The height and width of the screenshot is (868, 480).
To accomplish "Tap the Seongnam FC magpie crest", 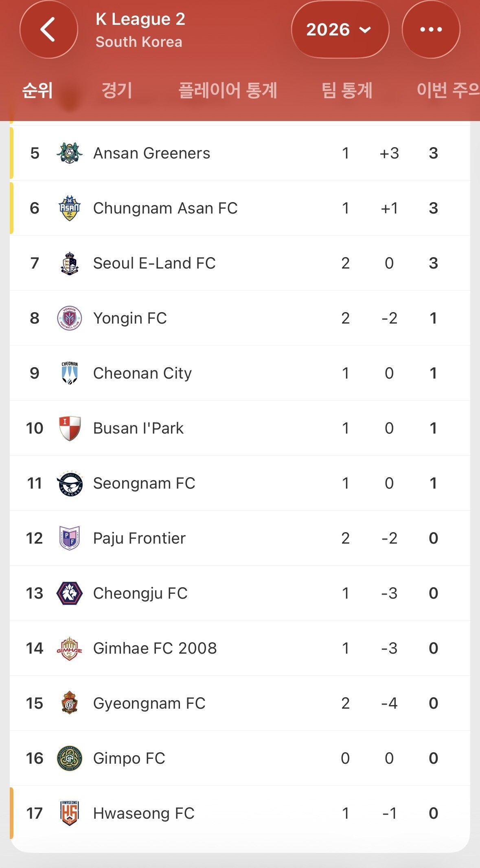I will tap(70, 483).
